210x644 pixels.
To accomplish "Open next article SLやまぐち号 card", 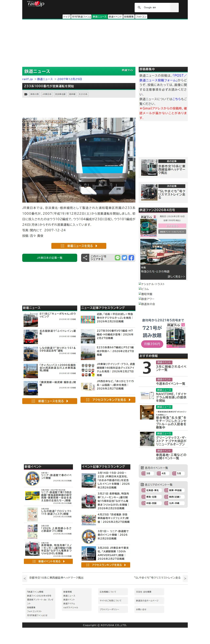I will (x=163, y=192).
